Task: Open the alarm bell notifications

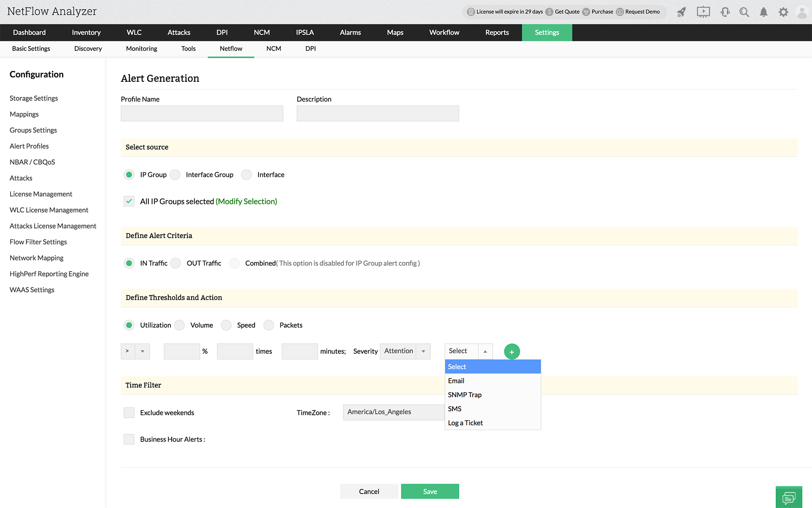Action: [763, 12]
